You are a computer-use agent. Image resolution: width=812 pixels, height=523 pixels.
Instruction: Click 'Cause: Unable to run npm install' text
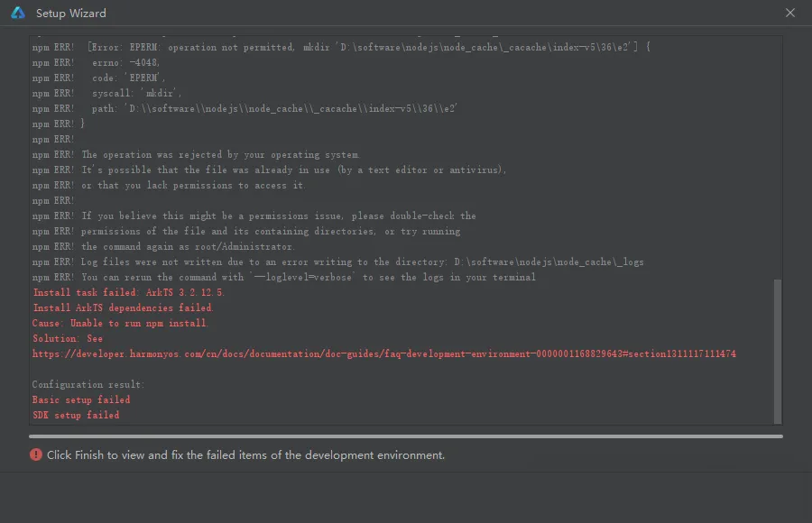pos(120,323)
